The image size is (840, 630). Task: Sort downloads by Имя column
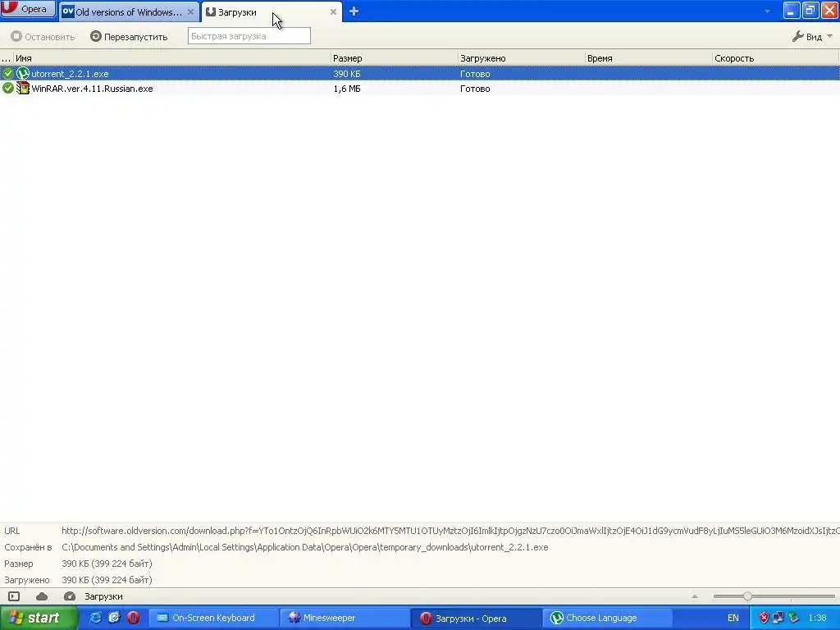click(171, 58)
